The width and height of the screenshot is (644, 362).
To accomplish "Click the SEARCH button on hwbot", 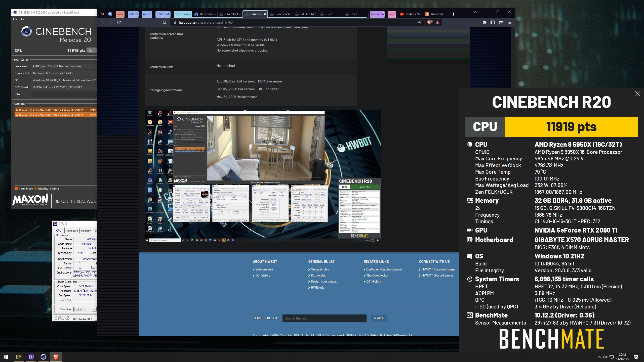I will [x=379, y=318].
